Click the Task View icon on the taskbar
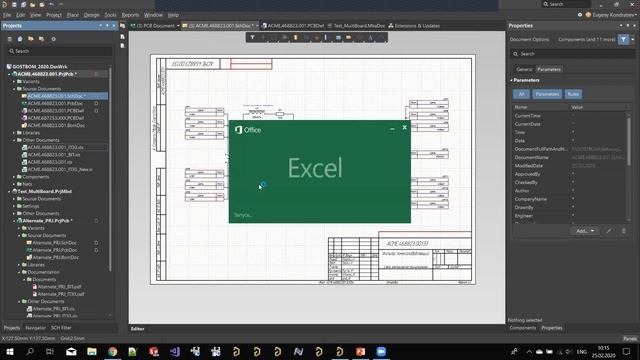Screen dimensions: 640x360 click(50, 351)
